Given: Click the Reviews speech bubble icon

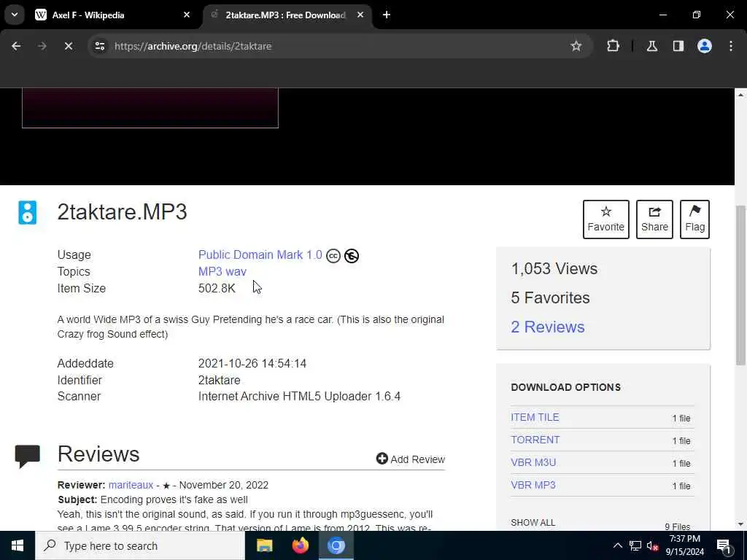Looking at the screenshot, I should pyautogui.click(x=27, y=456).
